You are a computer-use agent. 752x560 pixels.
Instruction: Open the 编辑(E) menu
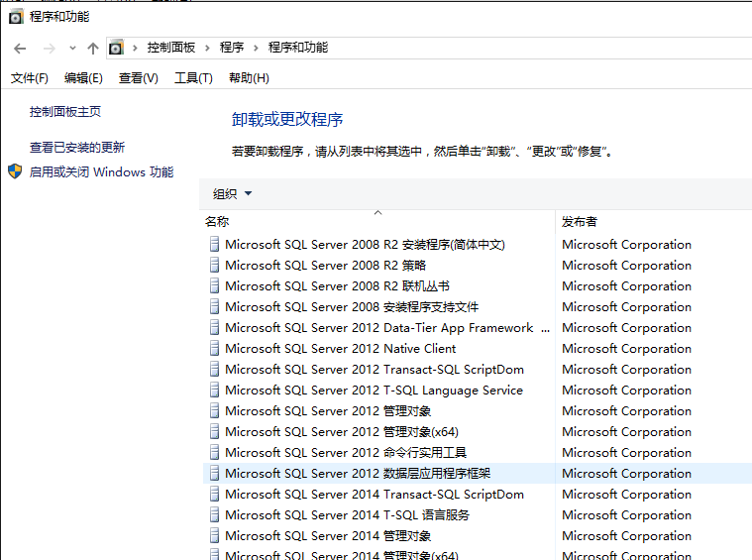(x=83, y=77)
